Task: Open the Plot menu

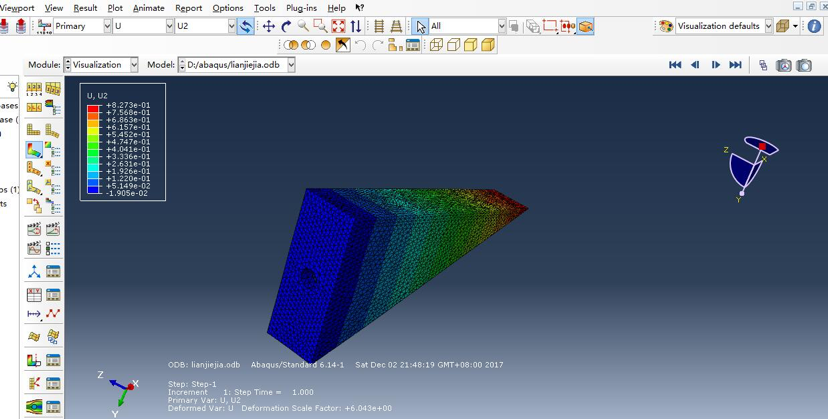Action: [115, 8]
